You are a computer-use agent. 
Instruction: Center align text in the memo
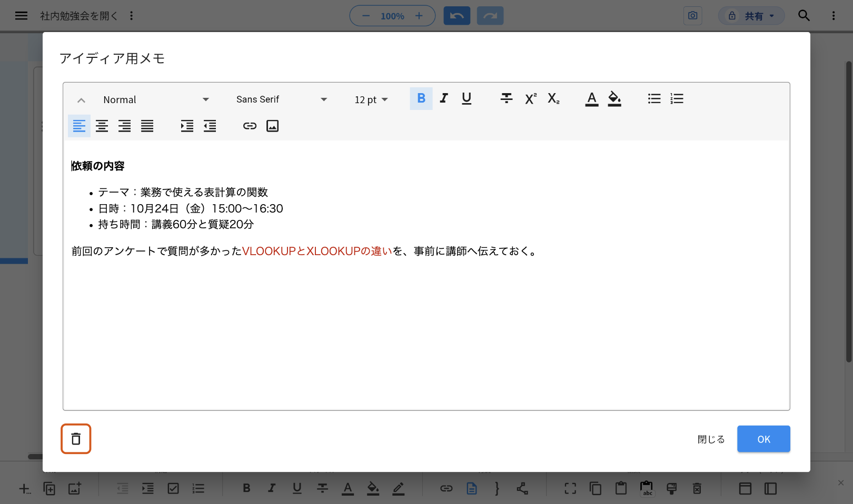[102, 126]
